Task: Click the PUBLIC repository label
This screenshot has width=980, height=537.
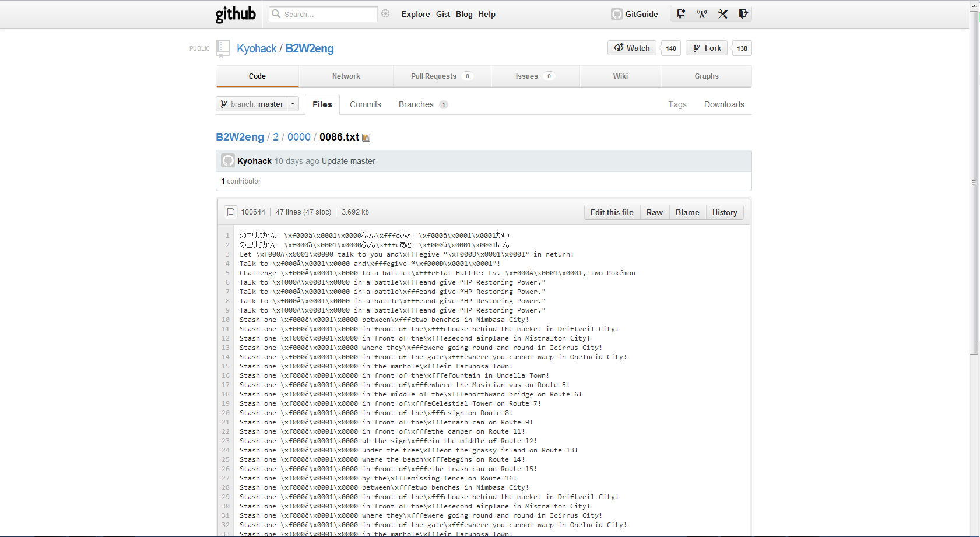Action: (199, 49)
